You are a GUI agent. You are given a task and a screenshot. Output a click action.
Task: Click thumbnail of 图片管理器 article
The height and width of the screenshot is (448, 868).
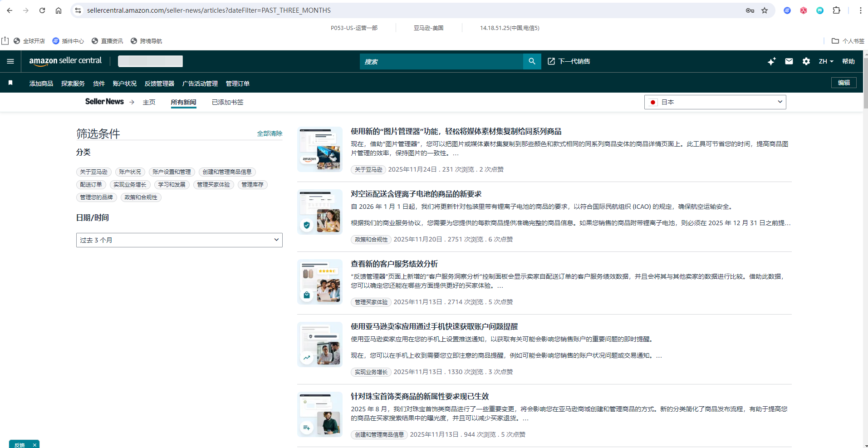coord(320,149)
